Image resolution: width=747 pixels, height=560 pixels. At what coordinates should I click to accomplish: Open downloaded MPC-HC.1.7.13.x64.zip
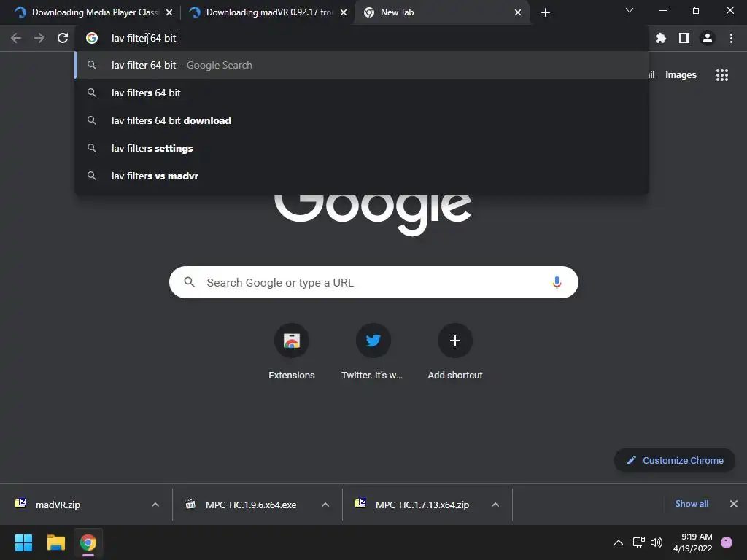pos(422,505)
